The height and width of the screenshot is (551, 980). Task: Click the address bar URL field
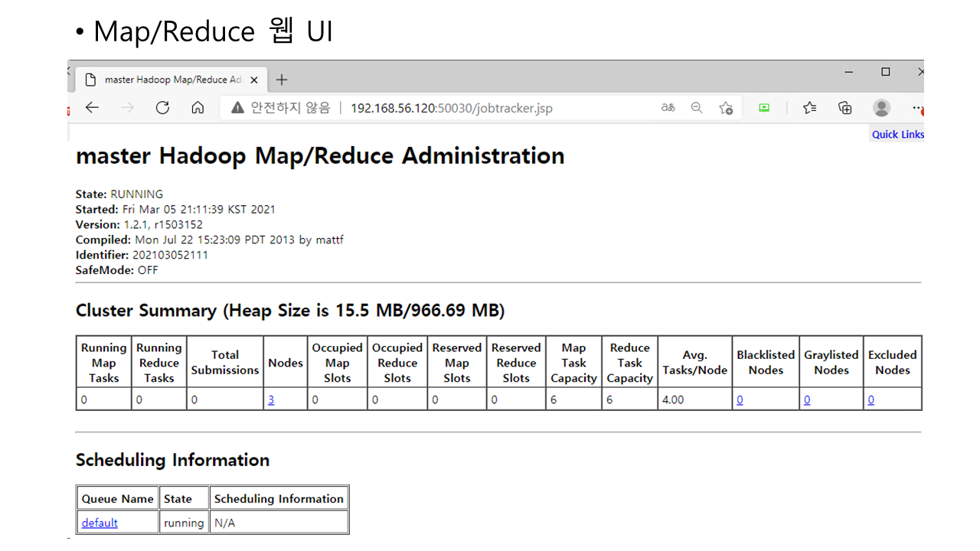coord(451,108)
